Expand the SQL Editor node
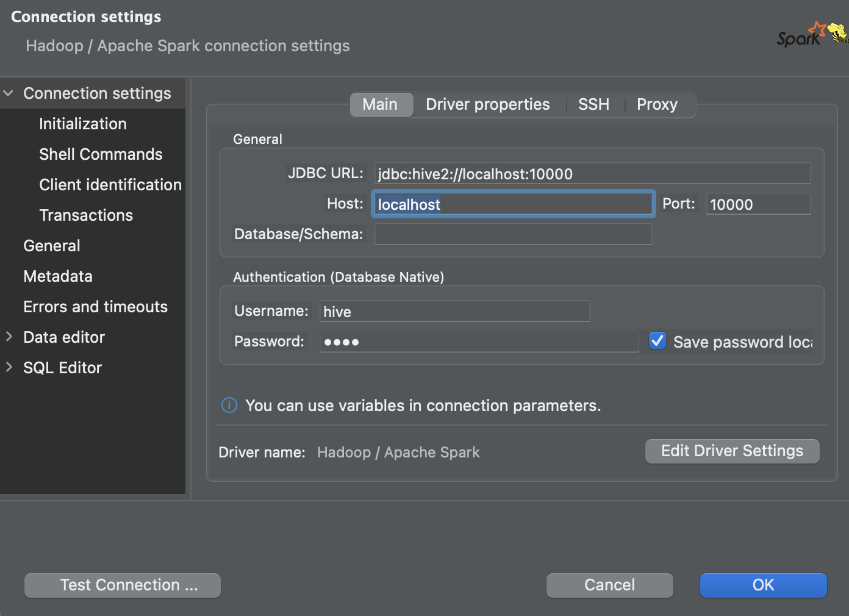This screenshot has width=849, height=616. point(9,367)
